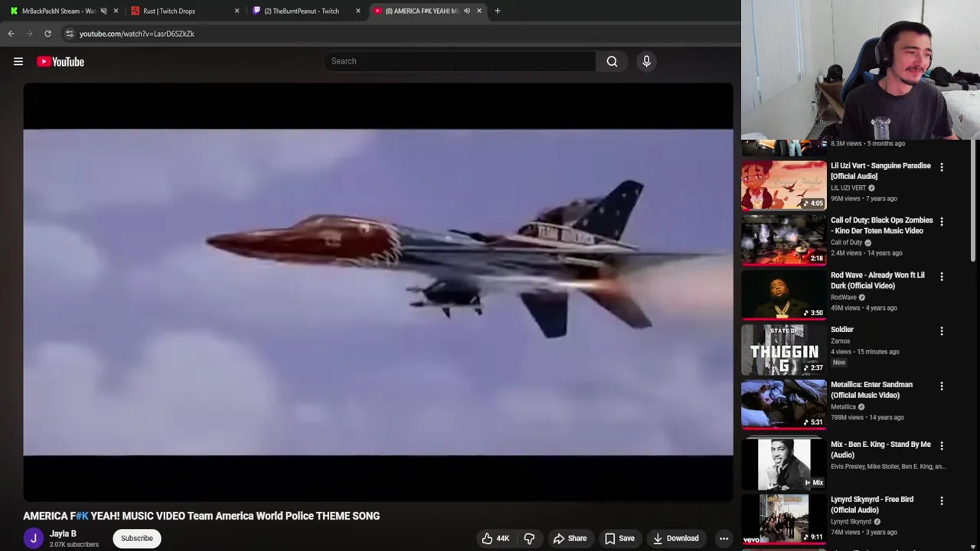Screen dimensions: 980x551
Task: Open Jayla B channel avatar
Action: [x=33, y=539]
